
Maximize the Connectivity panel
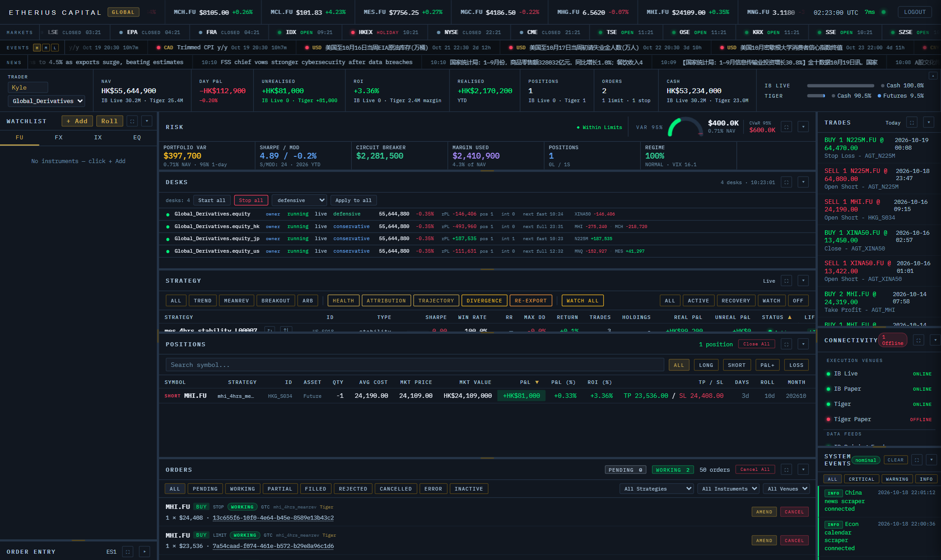coord(919,340)
